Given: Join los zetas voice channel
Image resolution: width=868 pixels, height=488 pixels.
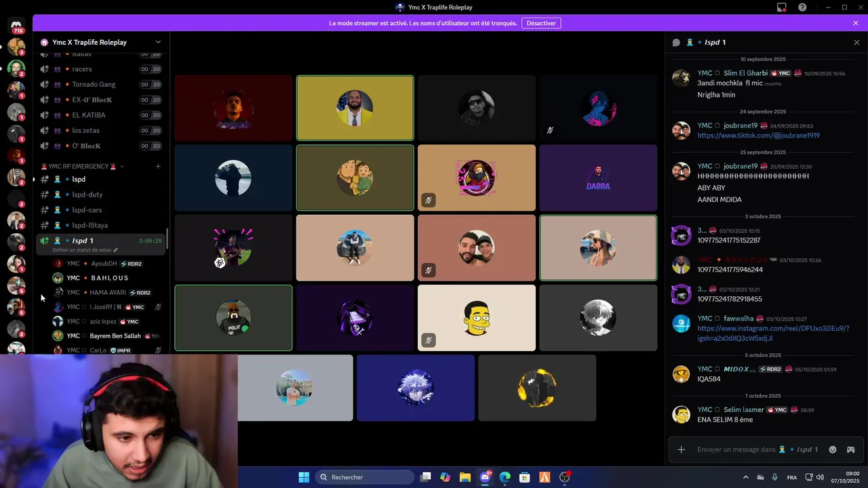Looking at the screenshot, I should point(100,130).
